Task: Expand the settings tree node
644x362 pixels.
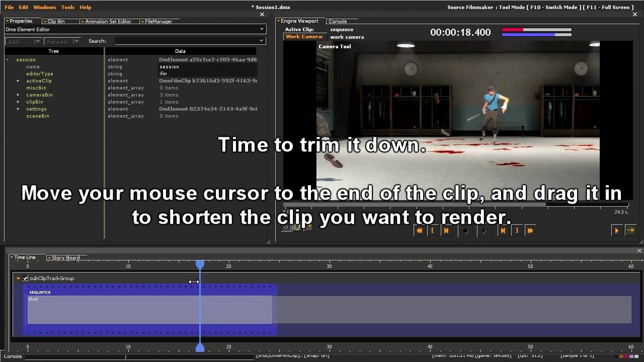Action: [18, 109]
